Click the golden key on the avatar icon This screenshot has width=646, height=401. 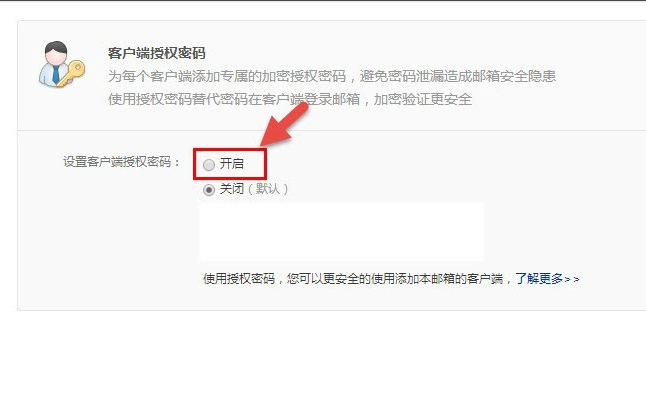(72, 73)
